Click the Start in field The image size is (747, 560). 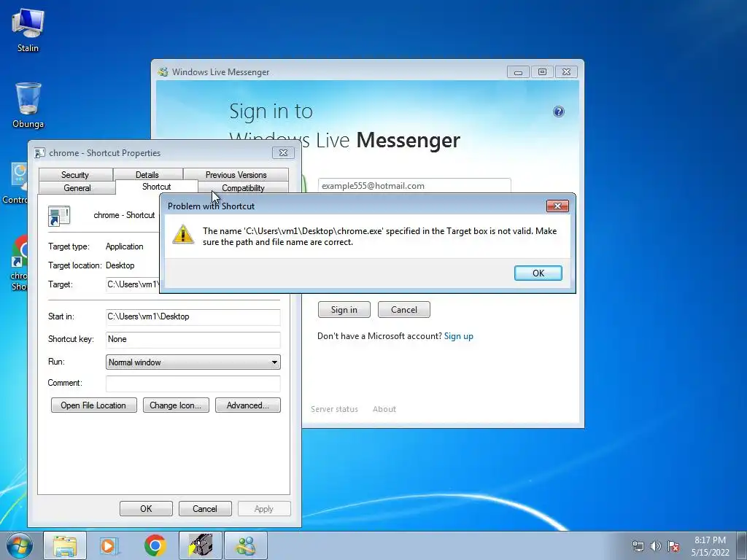193,316
